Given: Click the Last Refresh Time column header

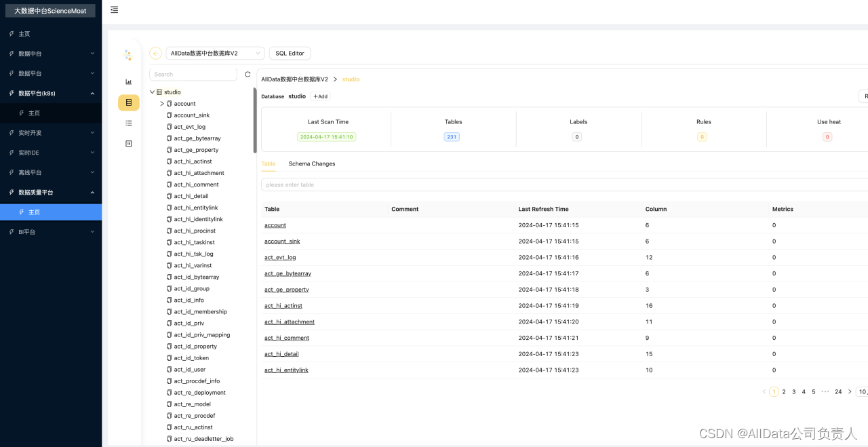Looking at the screenshot, I should pos(543,209).
